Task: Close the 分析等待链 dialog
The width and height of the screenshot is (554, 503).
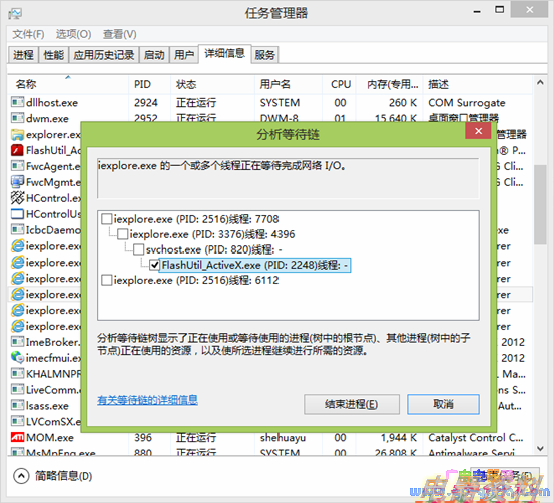Action: click(x=478, y=131)
